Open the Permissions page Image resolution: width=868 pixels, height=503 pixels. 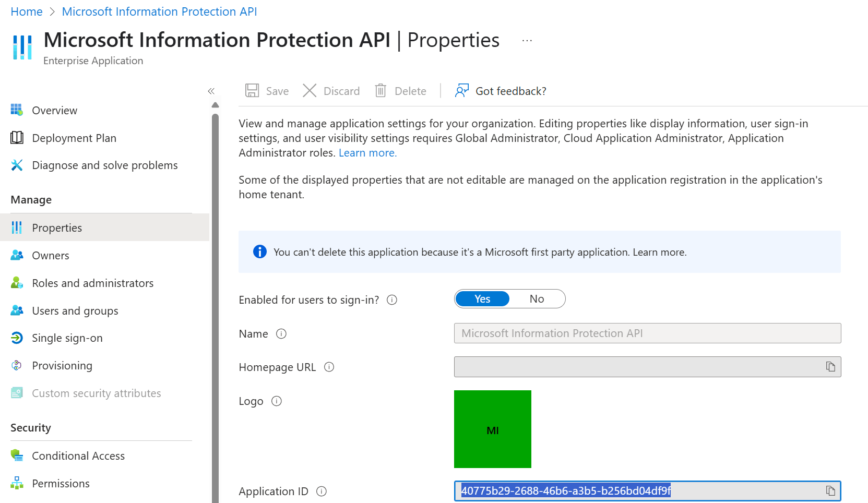click(x=61, y=483)
